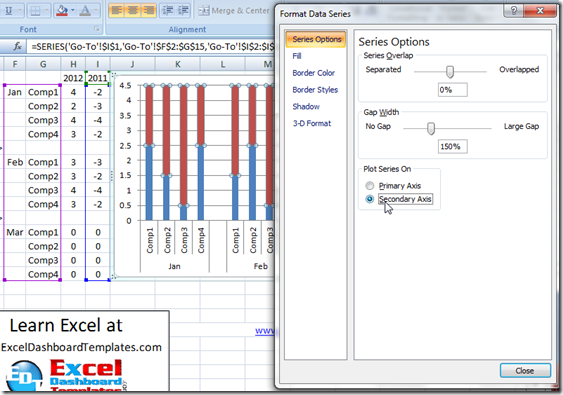The height and width of the screenshot is (395, 563).
Task: Click the Comp2 cell under Feb group
Action: click(43, 176)
